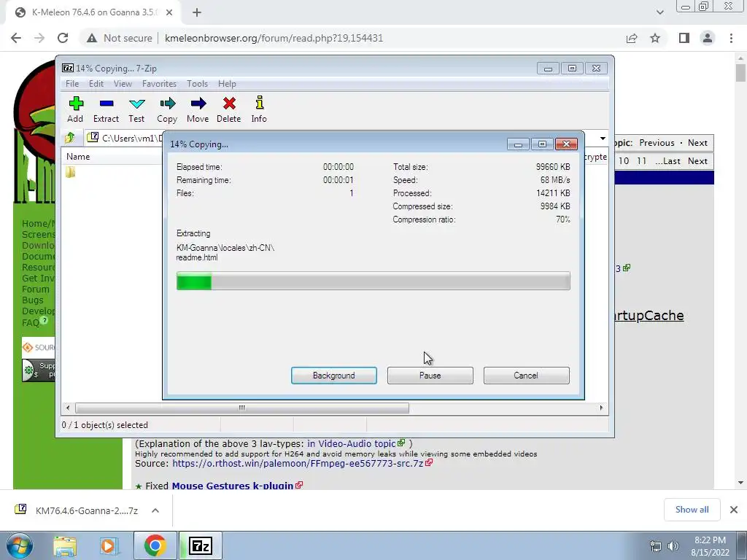This screenshot has width=747, height=560.
Task: Cancel the copying operation
Action: point(526,376)
